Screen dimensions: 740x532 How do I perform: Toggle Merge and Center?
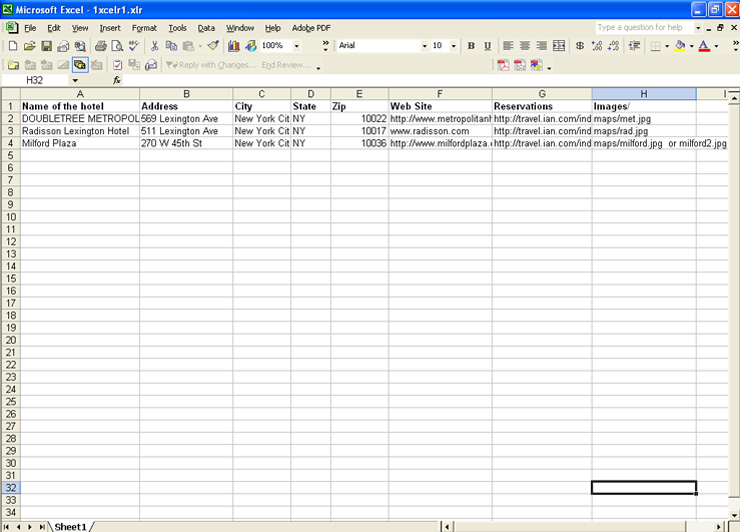click(x=559, y=46)
